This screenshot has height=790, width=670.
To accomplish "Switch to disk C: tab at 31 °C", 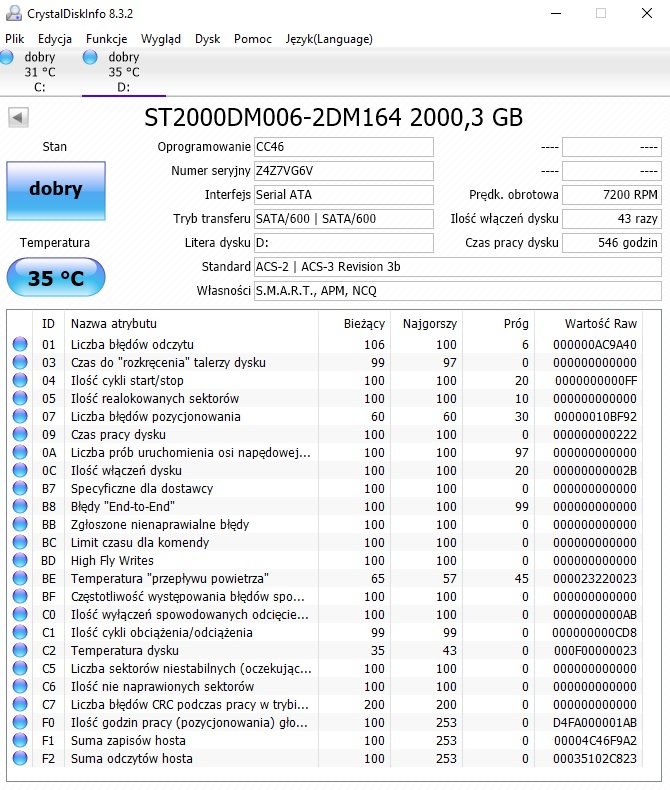I will (x=39, y=72).
